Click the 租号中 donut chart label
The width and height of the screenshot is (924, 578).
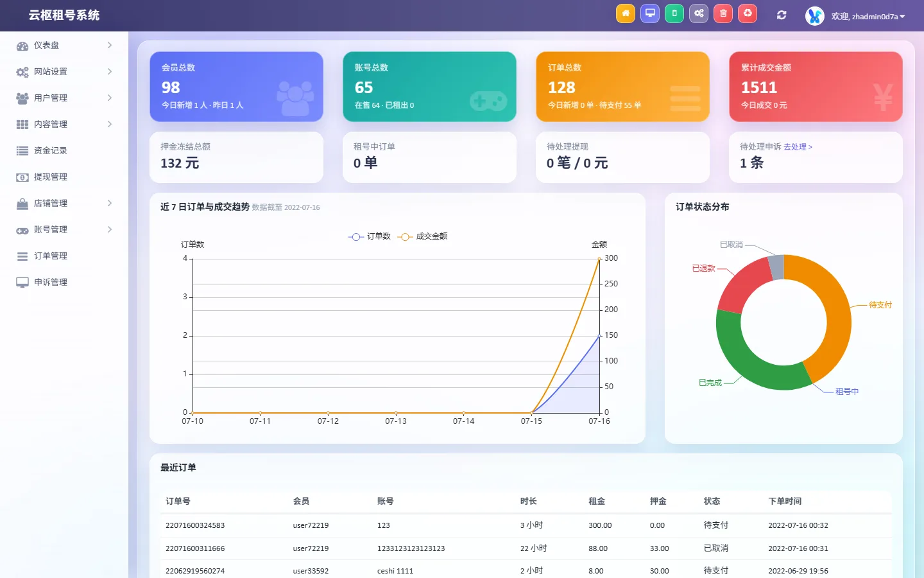(x=847, y=391)
